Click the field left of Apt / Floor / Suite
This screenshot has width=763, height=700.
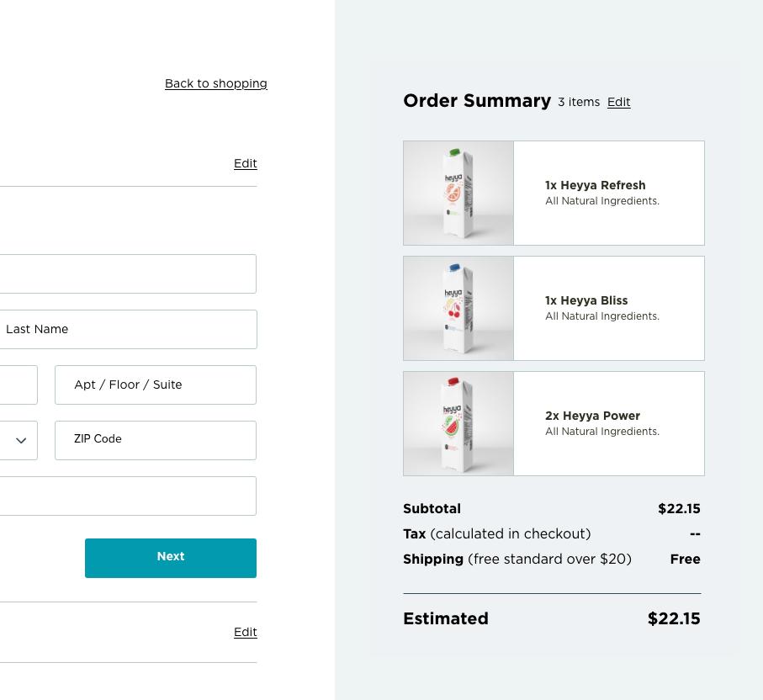18,385
